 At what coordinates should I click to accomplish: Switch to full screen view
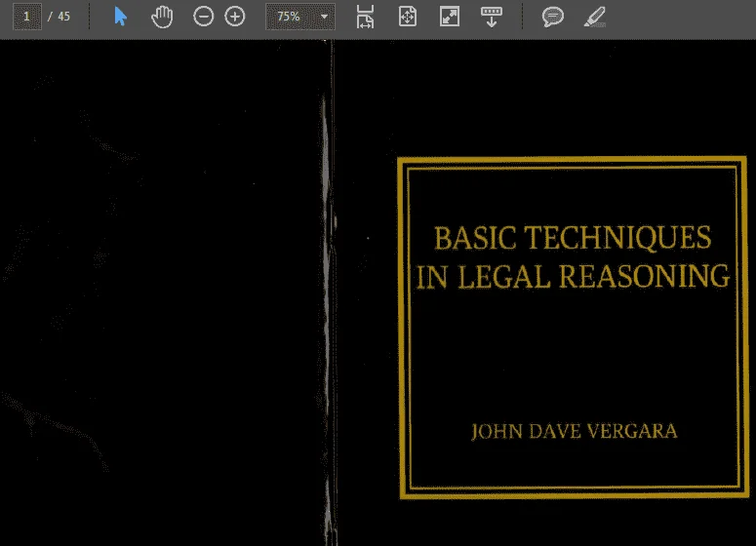450,17
